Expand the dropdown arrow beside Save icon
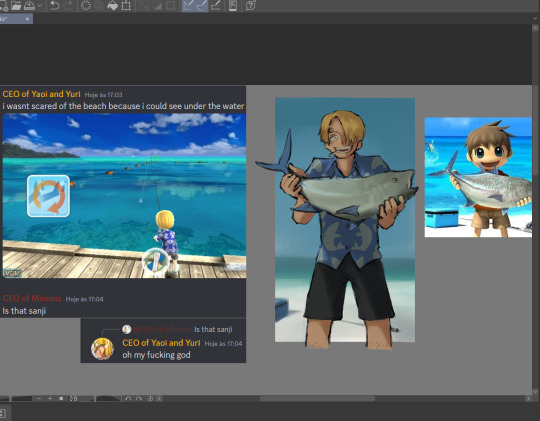540x421 pixels. [40, 6]
